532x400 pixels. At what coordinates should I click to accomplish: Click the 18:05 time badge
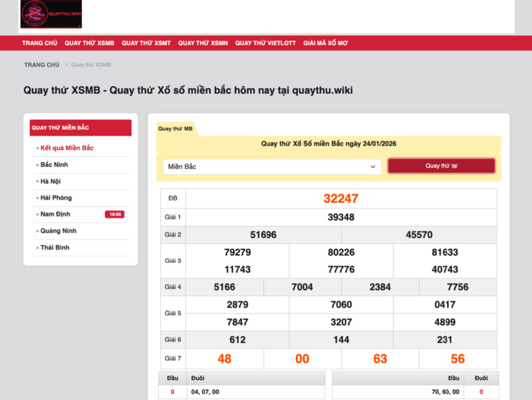click(x=114, y=214)
